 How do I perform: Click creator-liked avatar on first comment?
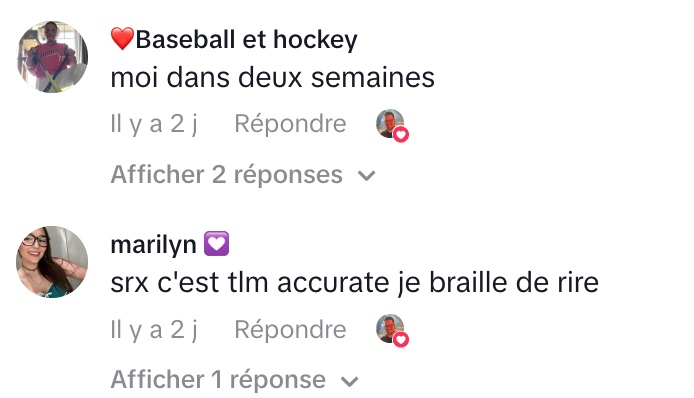click(390, 124)
